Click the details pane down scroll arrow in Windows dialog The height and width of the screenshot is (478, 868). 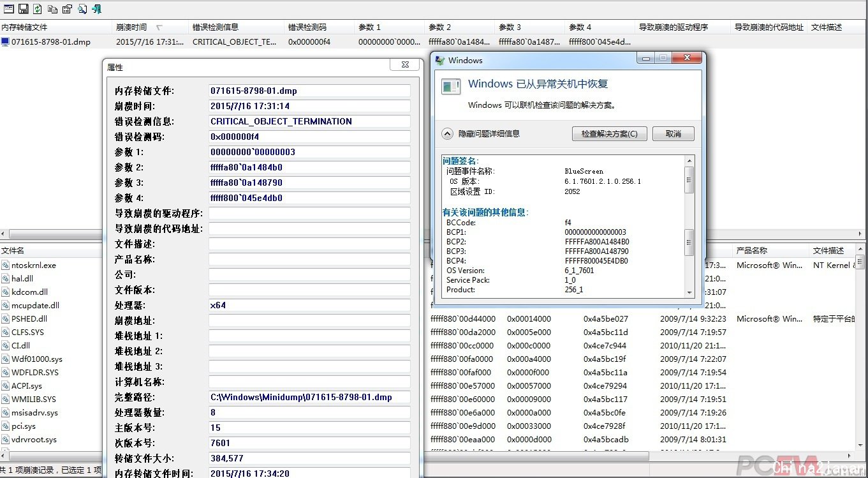pos(689,292)
